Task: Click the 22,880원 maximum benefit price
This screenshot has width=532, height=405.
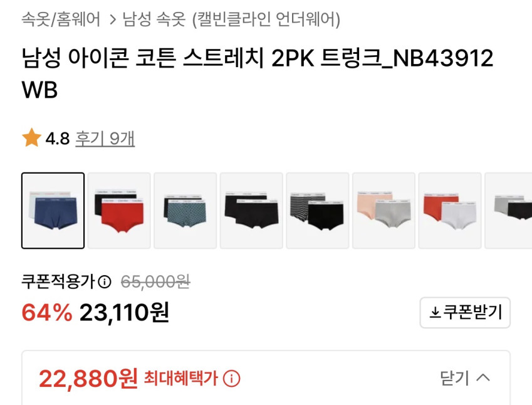Action: (88, 378)
